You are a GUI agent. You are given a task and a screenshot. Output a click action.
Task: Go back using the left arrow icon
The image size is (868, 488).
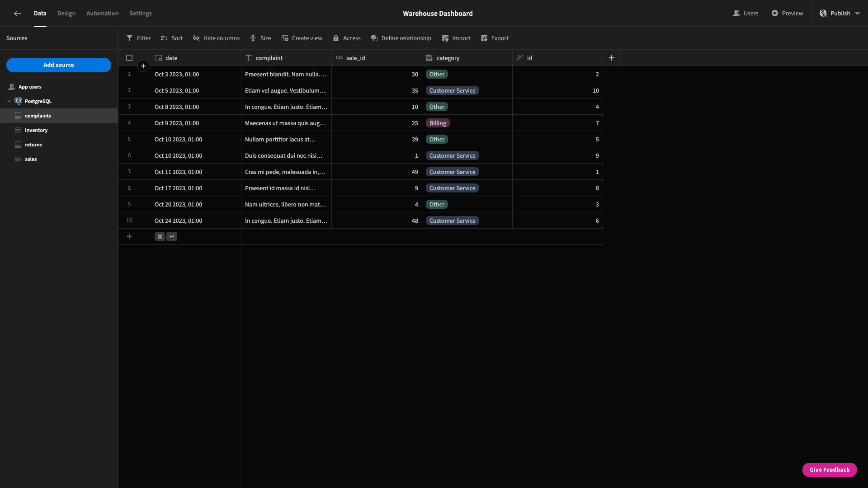(17, 14)
